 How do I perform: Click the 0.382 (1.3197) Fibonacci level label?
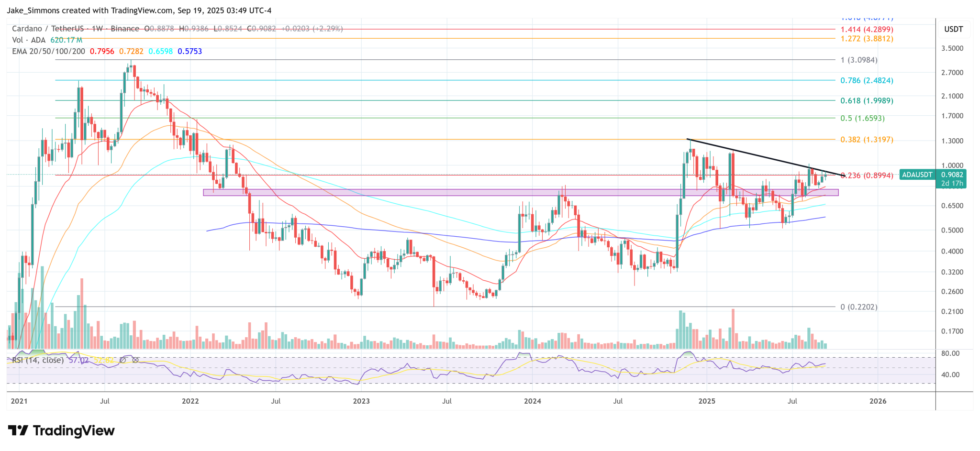(867, 140)
